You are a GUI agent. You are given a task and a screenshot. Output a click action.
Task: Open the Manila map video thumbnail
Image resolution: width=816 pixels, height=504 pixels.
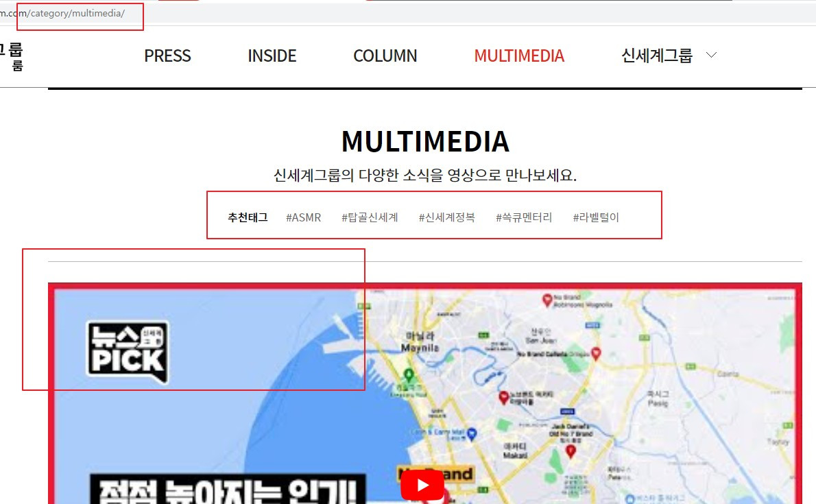(424, 394)
